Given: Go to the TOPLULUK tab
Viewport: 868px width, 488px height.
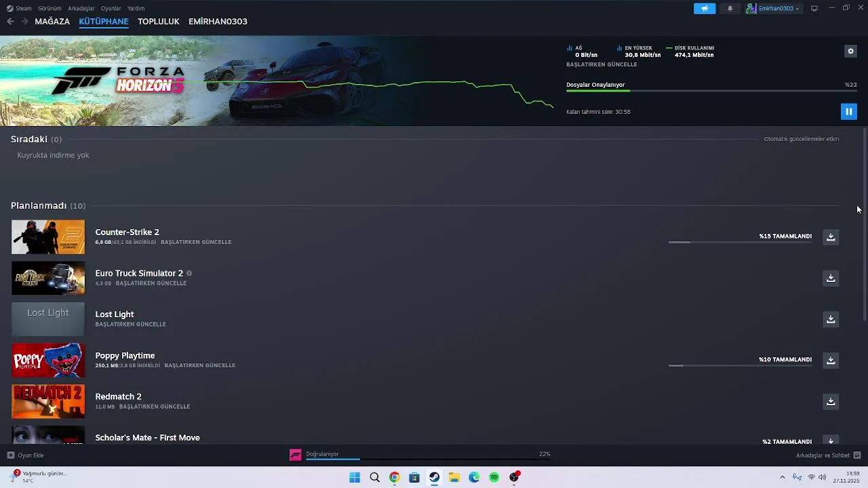Looking at the screenshot, I should click(x=159, y=21).
